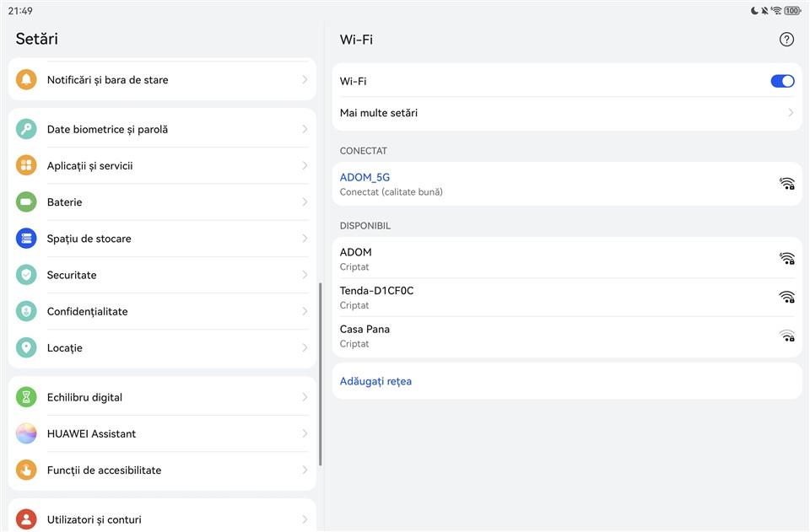
Task: Click the settings list scrollbar
Action: 321,374
